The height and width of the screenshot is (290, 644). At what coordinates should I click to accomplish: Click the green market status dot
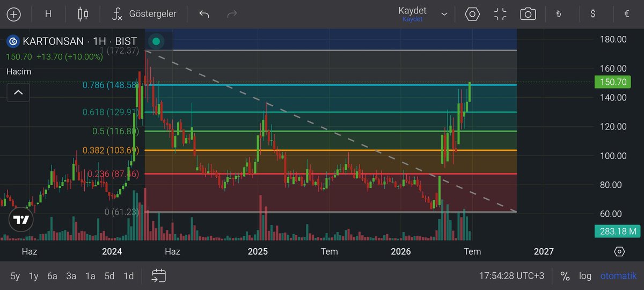pos(156,41)
